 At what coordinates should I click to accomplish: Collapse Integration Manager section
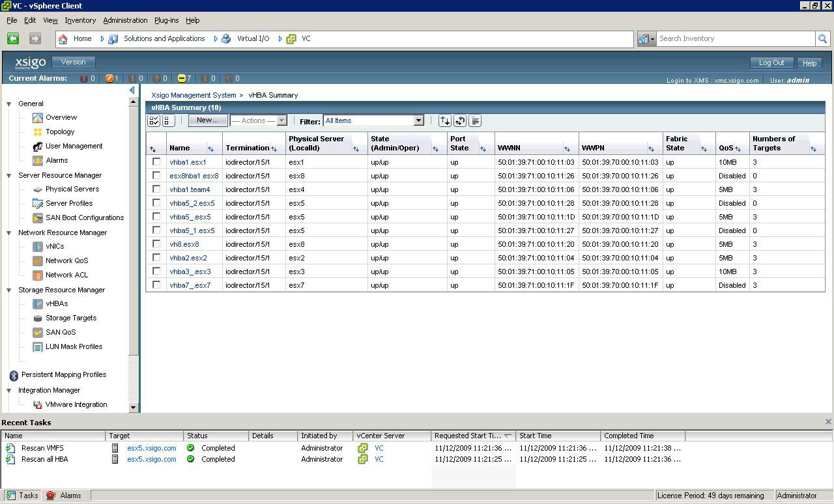tap(9, 391)
